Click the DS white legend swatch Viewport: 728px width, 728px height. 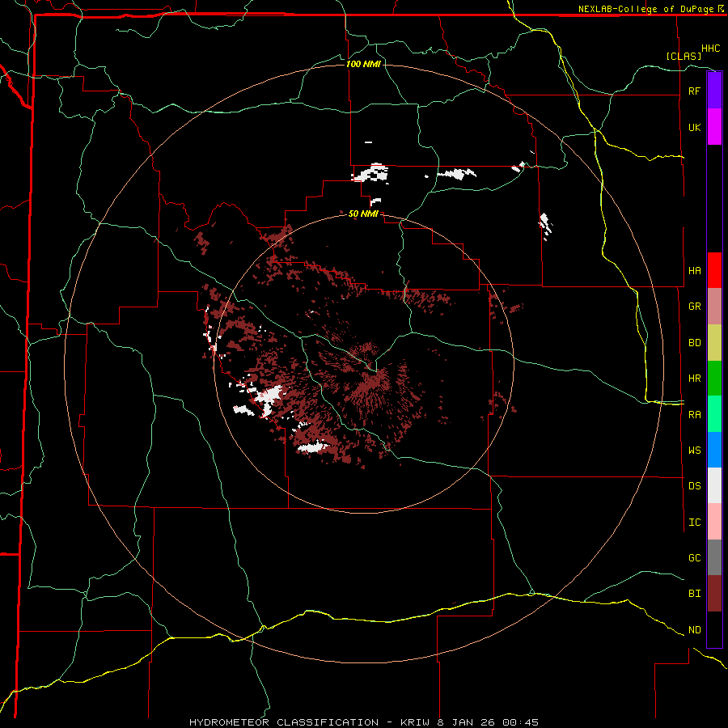pos(714,485)
